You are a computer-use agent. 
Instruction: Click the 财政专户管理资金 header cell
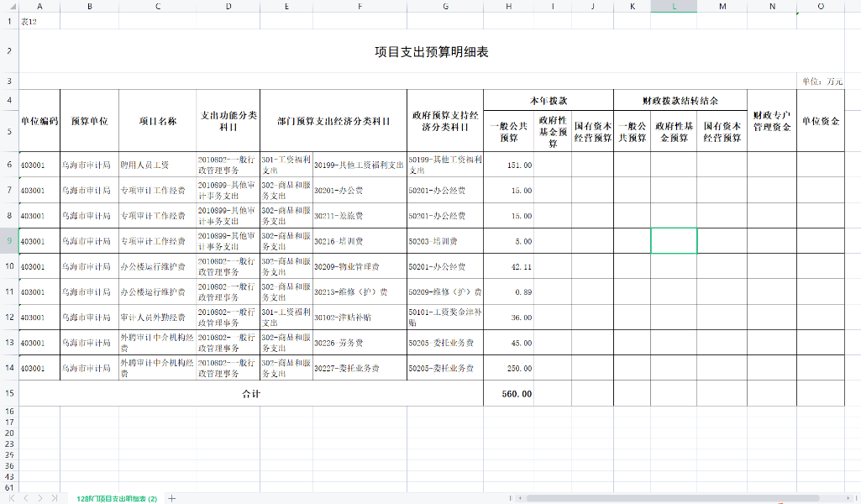[771, 119]
